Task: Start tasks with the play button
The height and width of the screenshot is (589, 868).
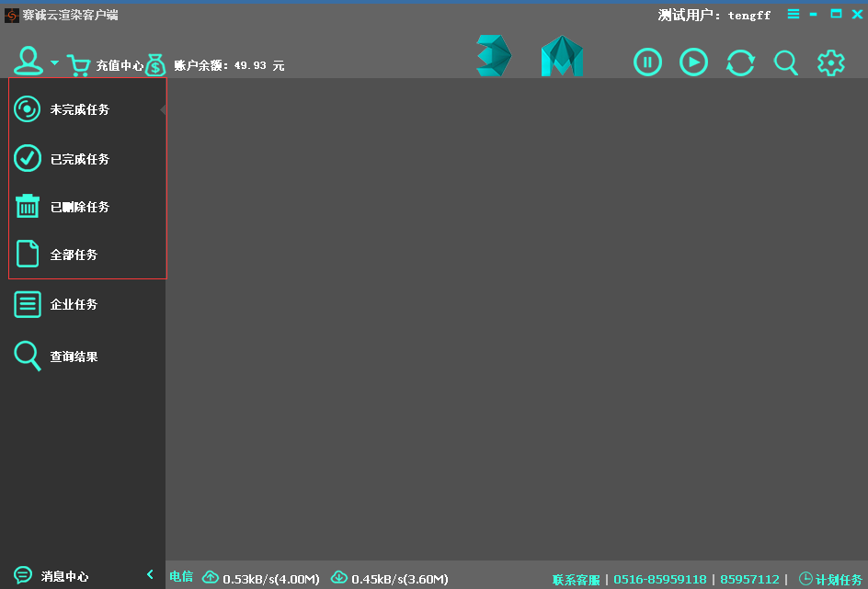Action: (693, 62)
